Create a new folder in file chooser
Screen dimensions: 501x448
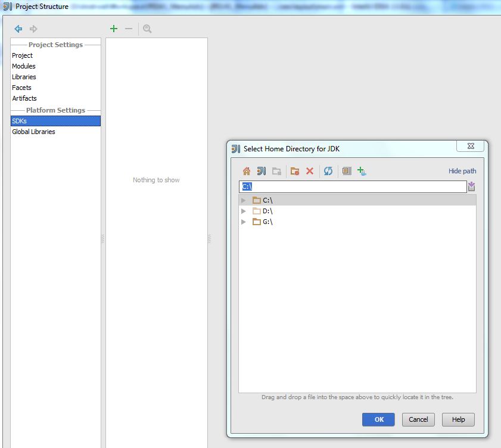tap(295, 171)
